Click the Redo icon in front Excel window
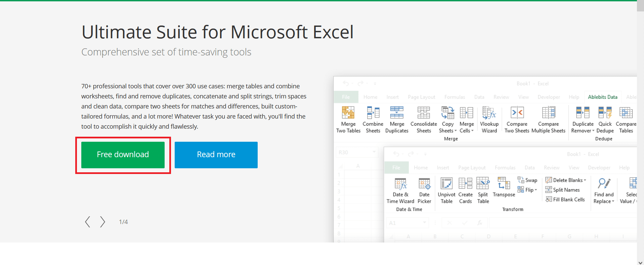The width and height of the screenshot is (644, 265). pyautogui.click(x=411, y=154)
